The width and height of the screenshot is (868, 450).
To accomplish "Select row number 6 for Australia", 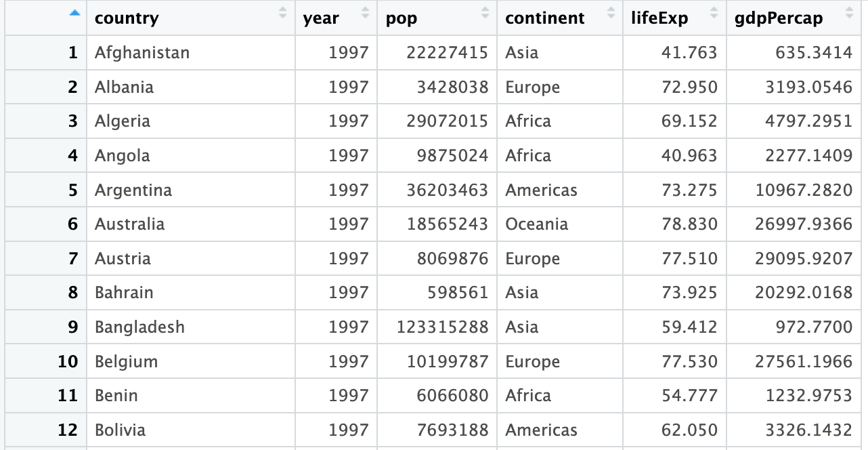I will click(x=73, y=224).
